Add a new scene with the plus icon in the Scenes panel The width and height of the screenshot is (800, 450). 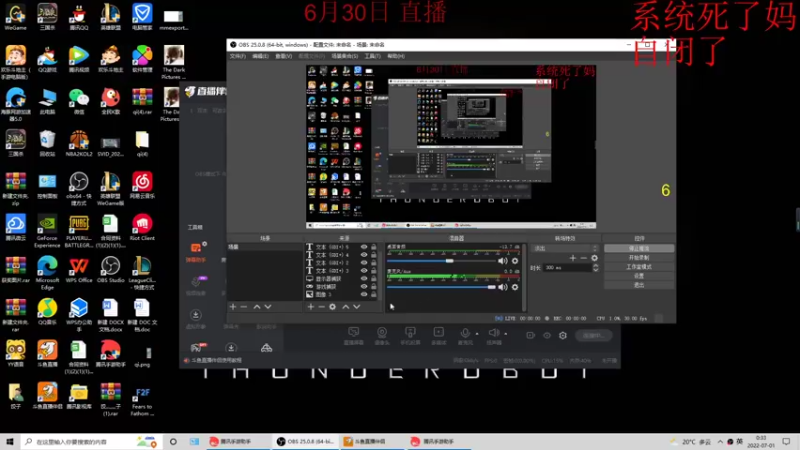tap(233, 307)
